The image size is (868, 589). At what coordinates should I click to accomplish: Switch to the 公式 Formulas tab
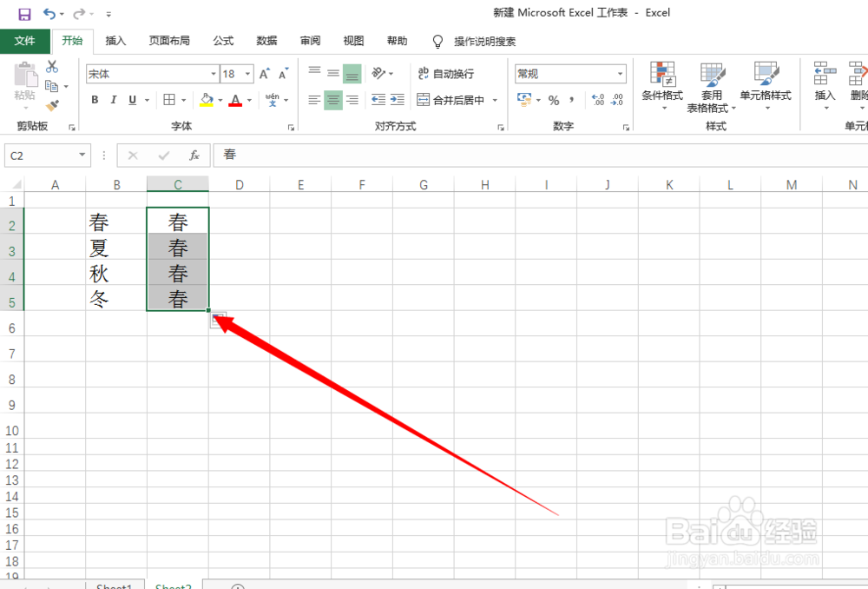click(223, 41)
